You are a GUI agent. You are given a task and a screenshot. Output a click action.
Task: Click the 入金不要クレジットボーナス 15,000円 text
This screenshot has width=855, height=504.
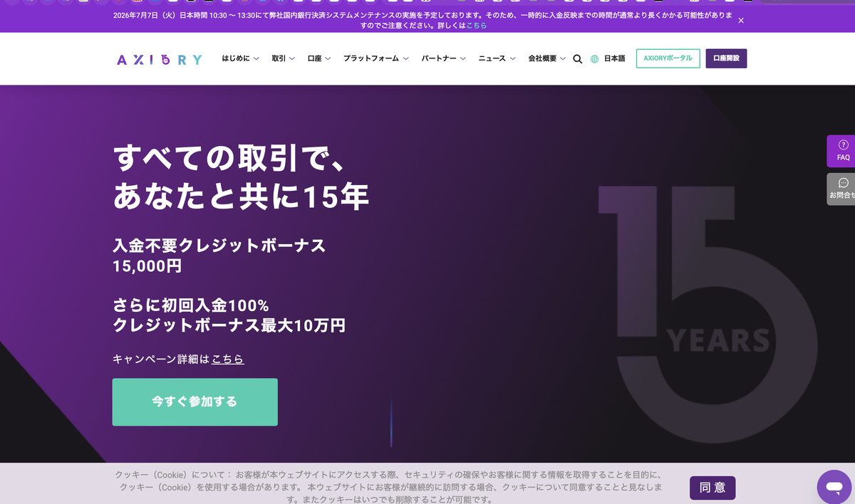click(x=219, y=256)
